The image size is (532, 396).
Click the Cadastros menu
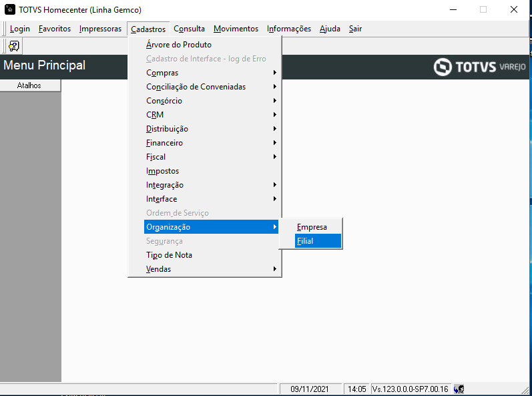148,29
